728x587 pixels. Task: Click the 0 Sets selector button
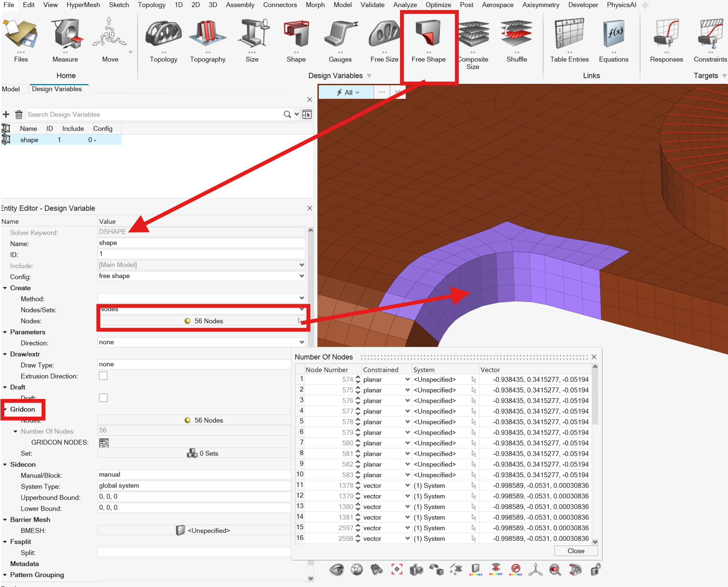click(203, 453)
